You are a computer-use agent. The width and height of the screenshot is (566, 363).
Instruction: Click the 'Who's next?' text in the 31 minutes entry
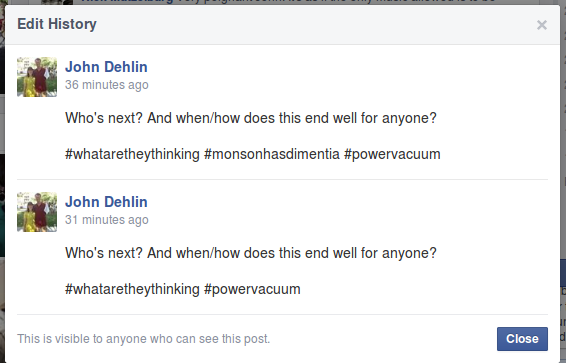(x=104, y=253)
